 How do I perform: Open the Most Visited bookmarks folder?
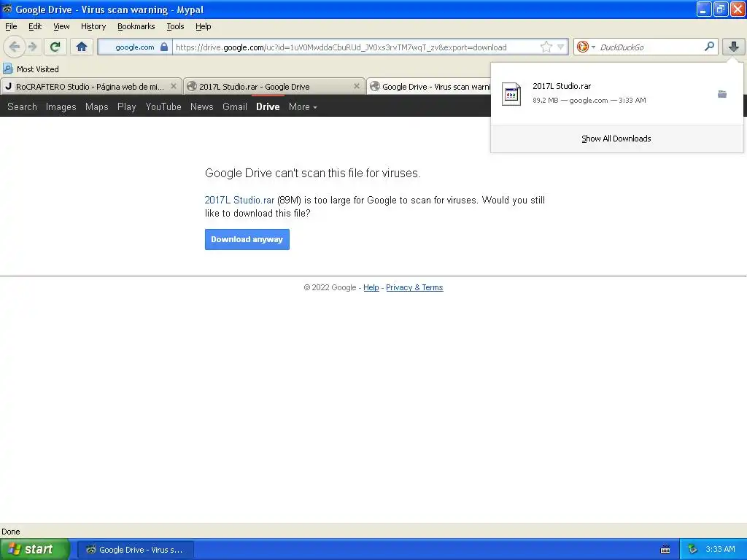pos(31,69)
